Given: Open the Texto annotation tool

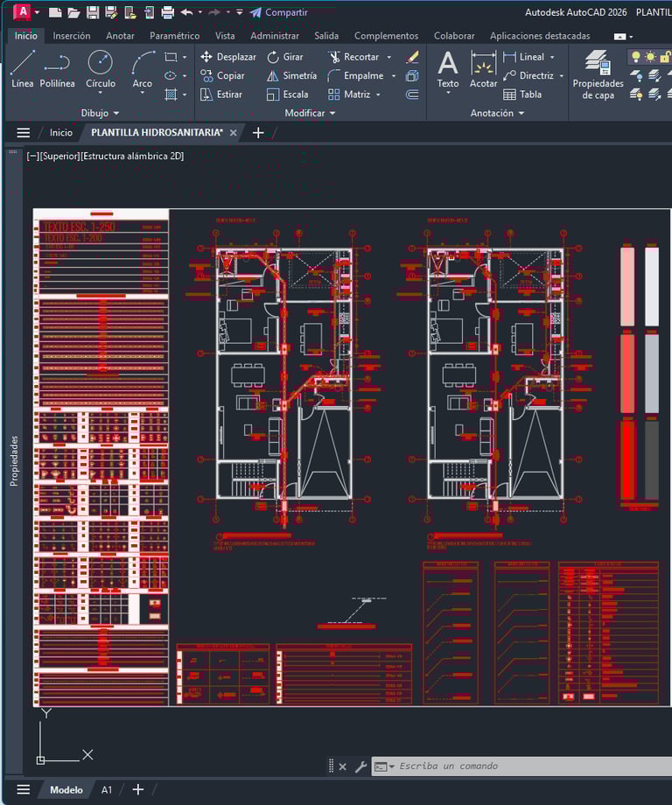Looking at the screenshot, I should (448, 69).
